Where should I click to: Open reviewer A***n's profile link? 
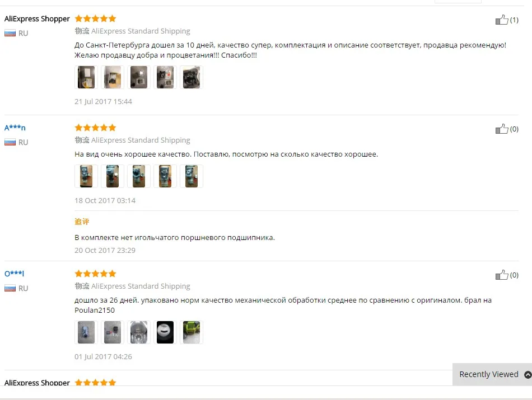click(x=15, y=128)
